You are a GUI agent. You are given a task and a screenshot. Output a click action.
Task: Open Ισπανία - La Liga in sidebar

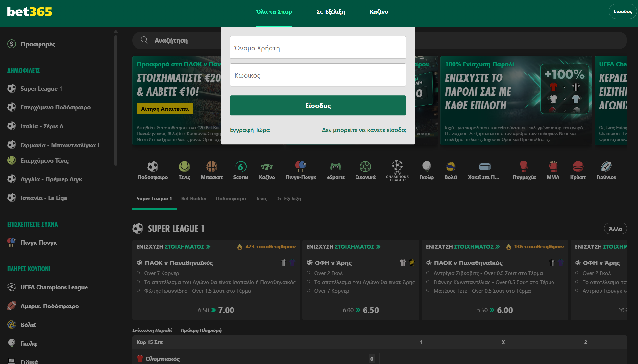pos(44,198)
